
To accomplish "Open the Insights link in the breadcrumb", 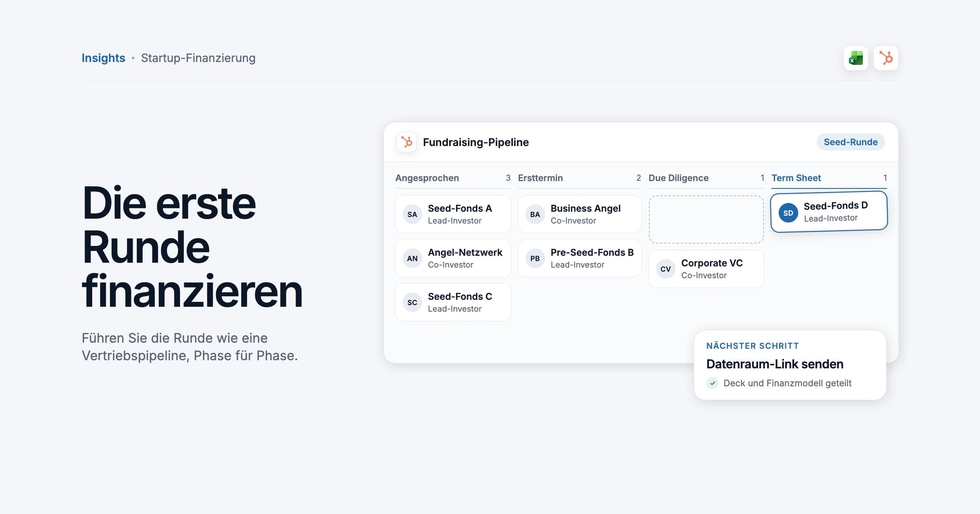I will click(x=103, y=58).
